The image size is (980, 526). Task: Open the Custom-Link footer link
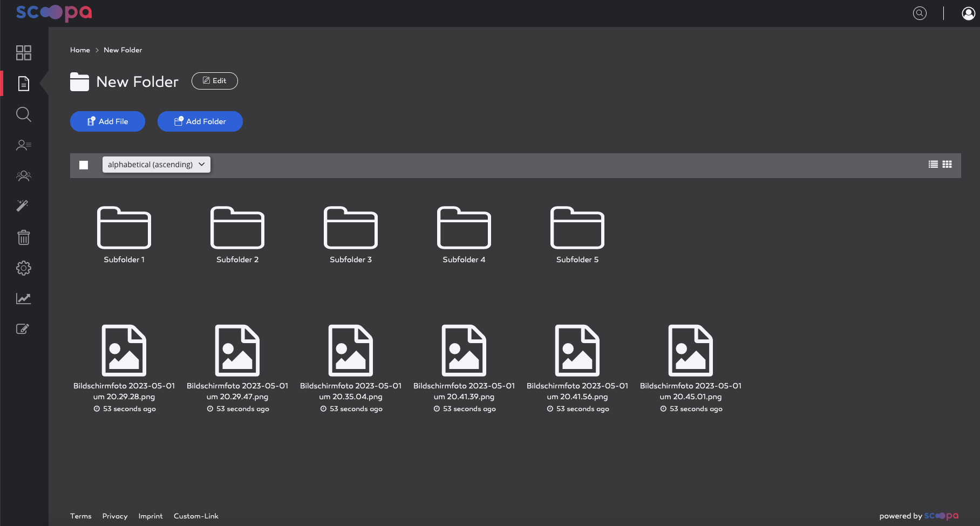[x=196, y=516]
